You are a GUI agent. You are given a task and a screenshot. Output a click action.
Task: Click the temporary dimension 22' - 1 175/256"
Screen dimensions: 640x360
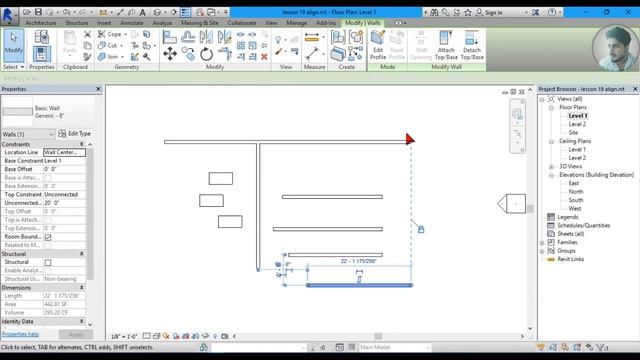[358, 261]
